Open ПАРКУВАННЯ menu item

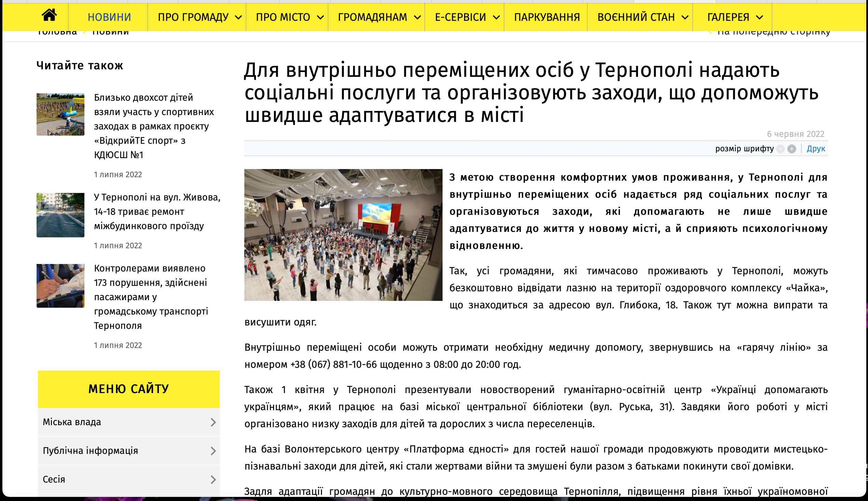[x=546, y=17]
